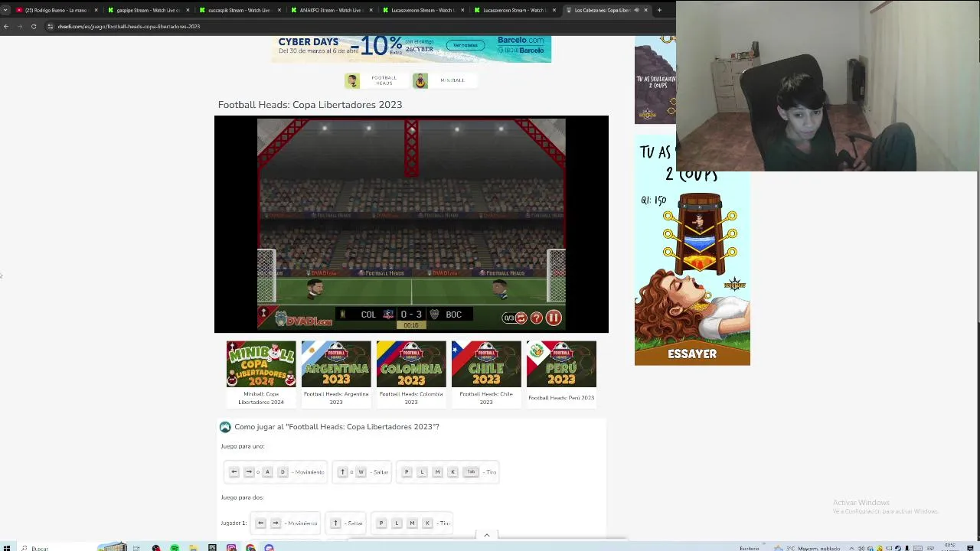Open Spotify from the taskbar
The image size is (980, 551).
click(x=175, y=547)
